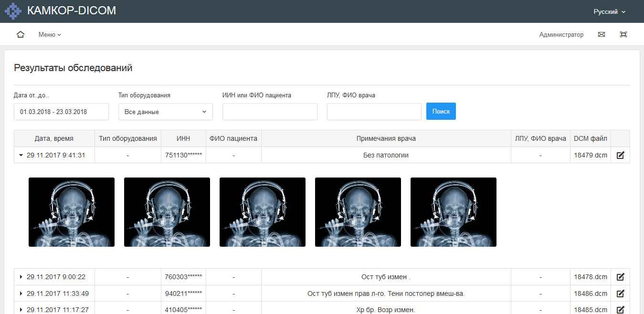This screenshot has width=644, height=314.
Task: Edit the record for 18479.dcm
Action: tap(620, 155)
